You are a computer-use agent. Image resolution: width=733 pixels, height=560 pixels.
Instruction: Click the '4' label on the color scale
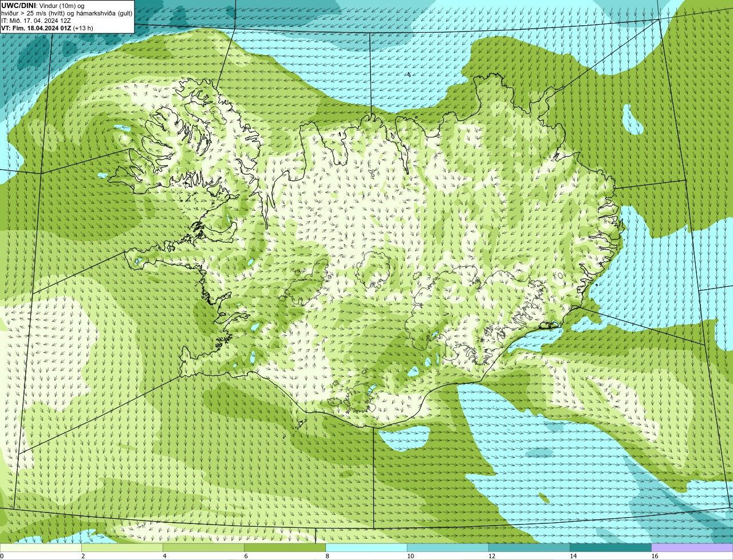pyautogui.click(x=165, y=556)
